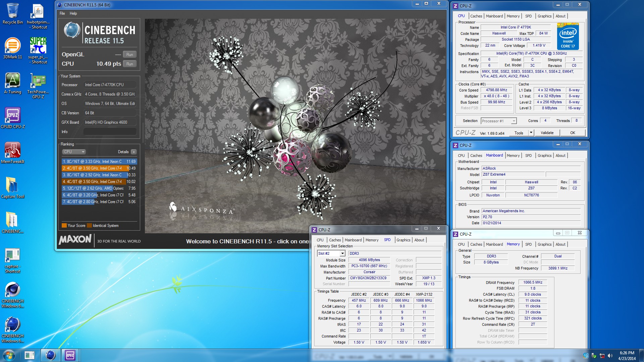The height and width of the screenshot is (362, 644).
Task: Select ranking row 1 Intel Xeon 11.69
Action: point(99,162)
